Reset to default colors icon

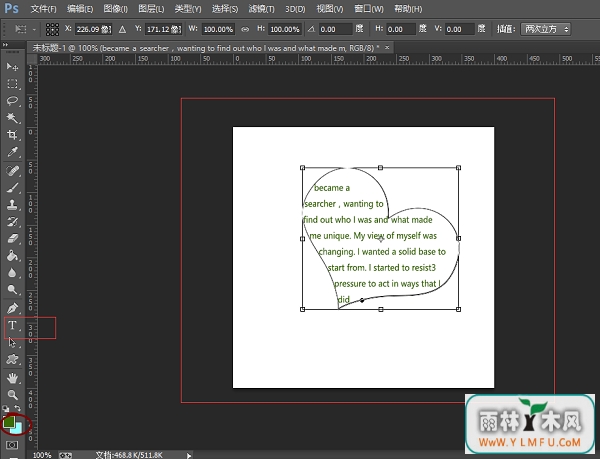5,409
